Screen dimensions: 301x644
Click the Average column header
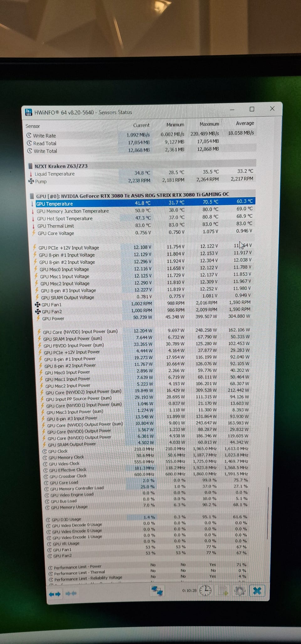245,123
